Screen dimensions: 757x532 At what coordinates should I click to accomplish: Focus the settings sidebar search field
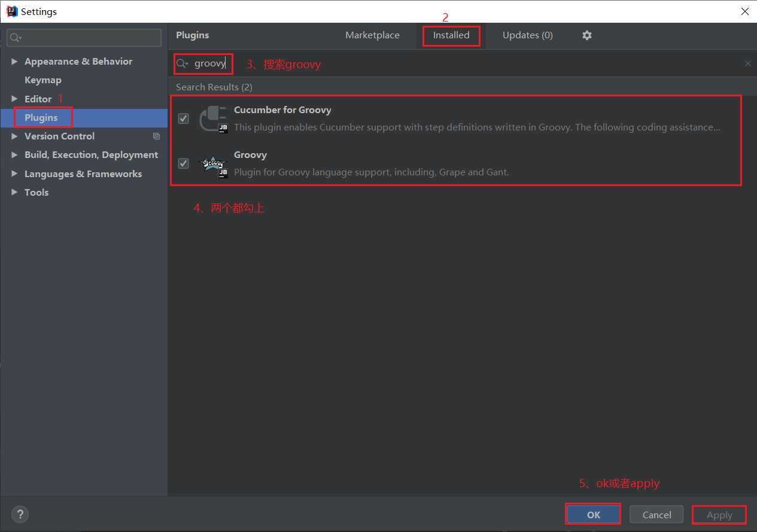[x=84, y=38]
